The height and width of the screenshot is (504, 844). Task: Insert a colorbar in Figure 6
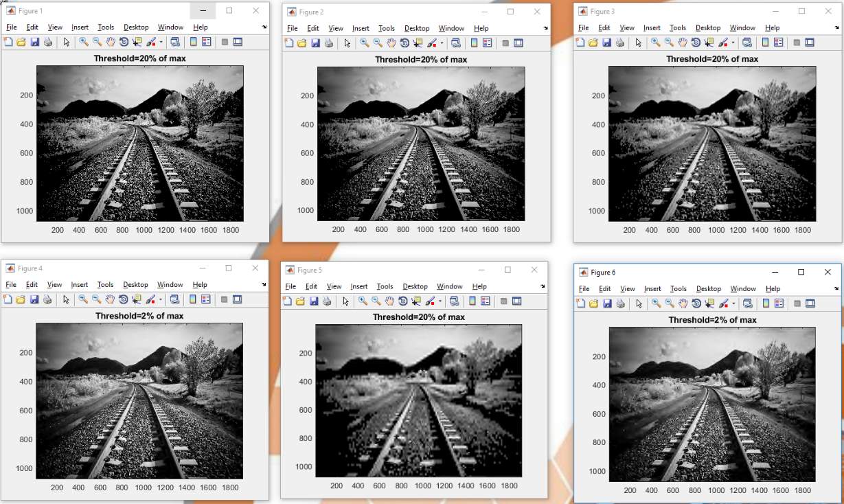766,303
